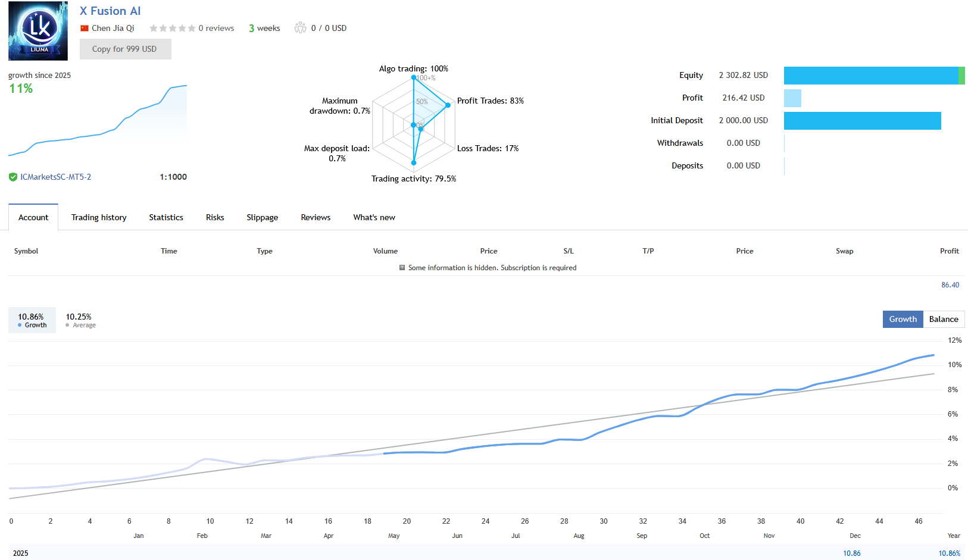Click the Copy for 999 USD button
The image size is (968, 560).
[x=125, y=49]
